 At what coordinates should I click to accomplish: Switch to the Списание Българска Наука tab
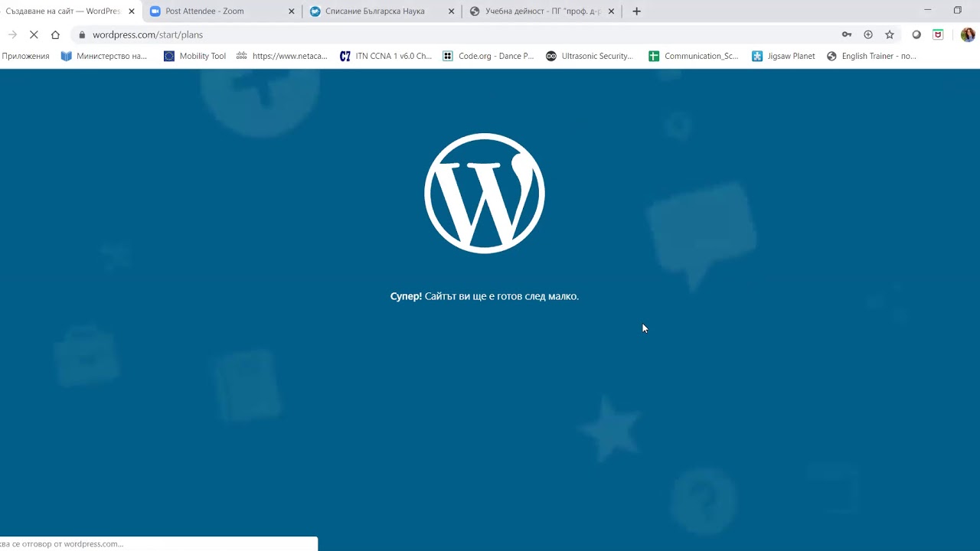coord(382,11)
